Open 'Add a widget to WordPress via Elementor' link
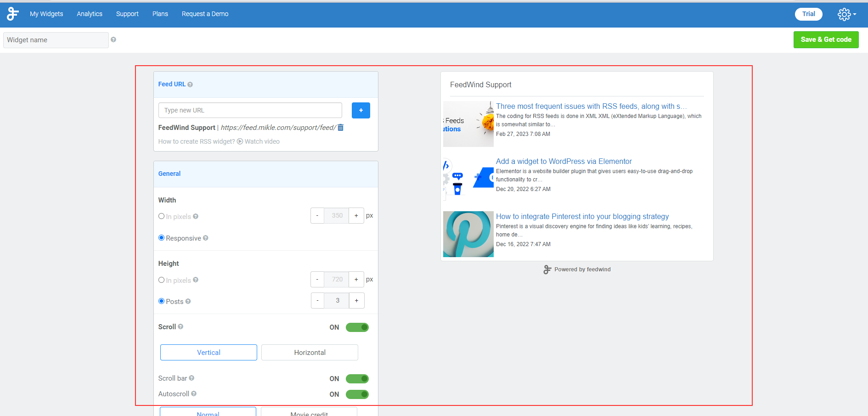The image size is (868, 416). [x=564, y=161]
